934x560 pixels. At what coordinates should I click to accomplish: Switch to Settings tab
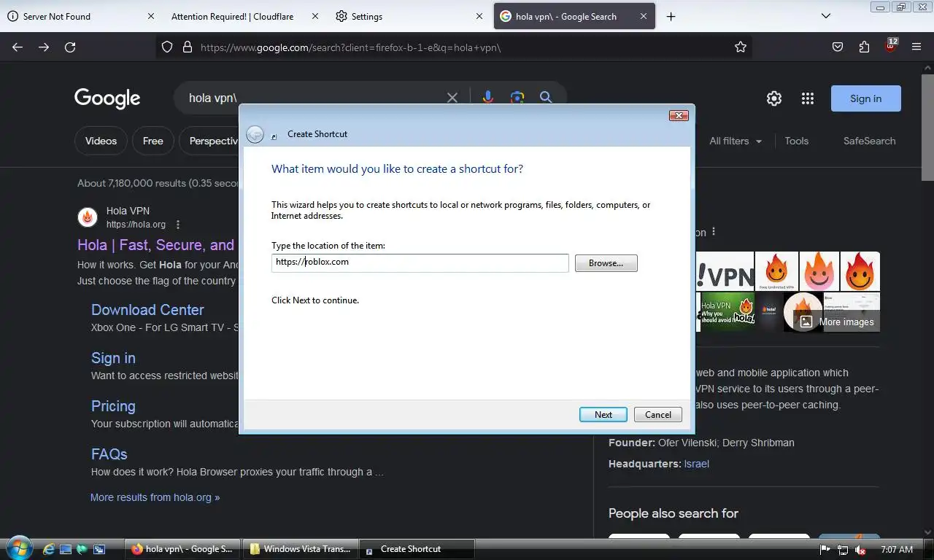(409, 16)
